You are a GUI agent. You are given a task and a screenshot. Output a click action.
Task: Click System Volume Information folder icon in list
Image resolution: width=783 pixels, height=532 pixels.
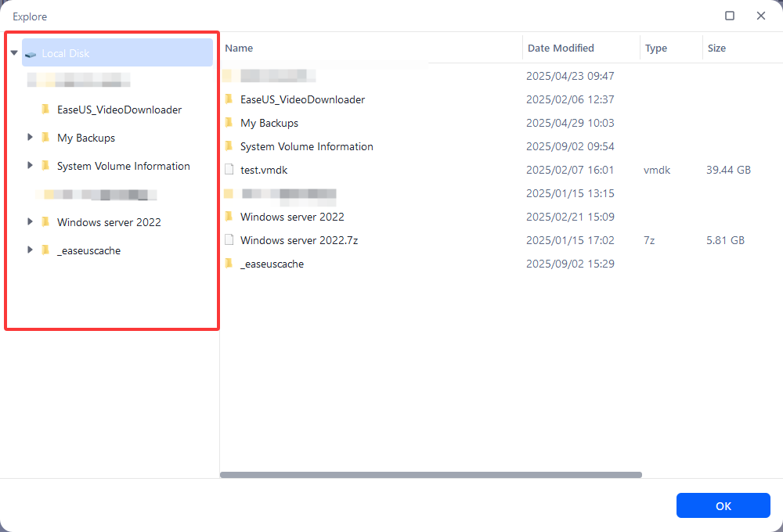(229, 146)
